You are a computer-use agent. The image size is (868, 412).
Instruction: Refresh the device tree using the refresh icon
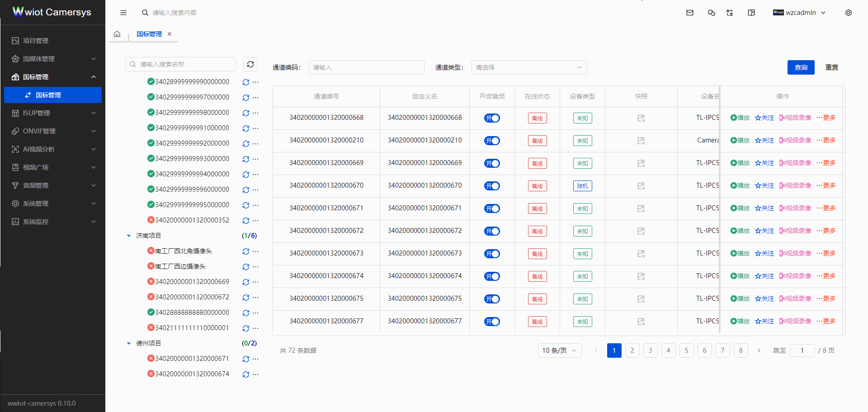click(250, 64)
